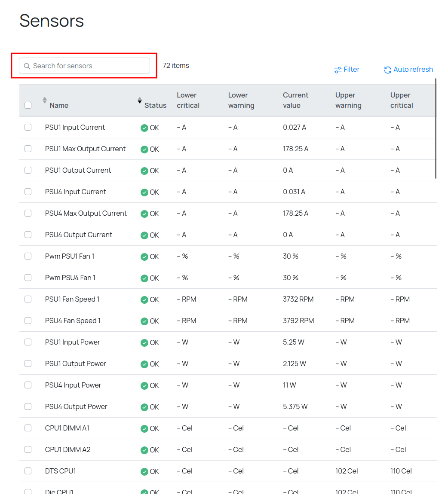Tick the checkbox for PSU4 Input Power
This screenshot has height=504, width=448.
pyautogui.click(x=28, y=385)
